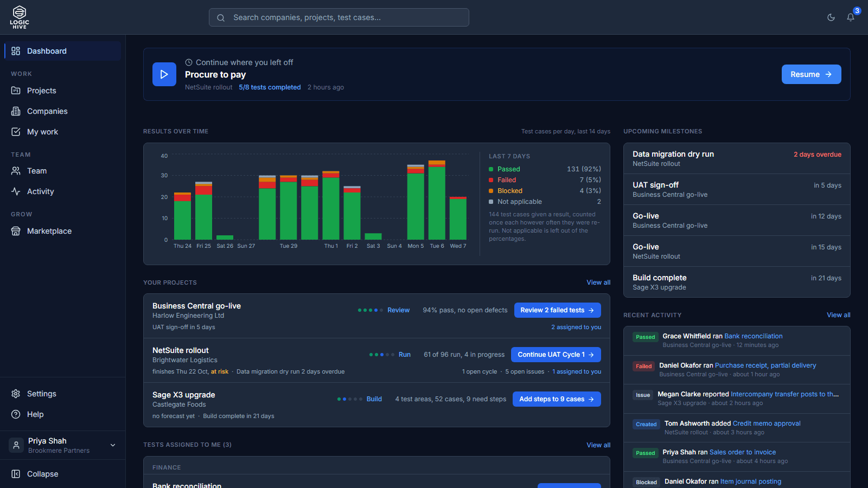
Task: Click the Team people icon
Action: coord(16,171)
